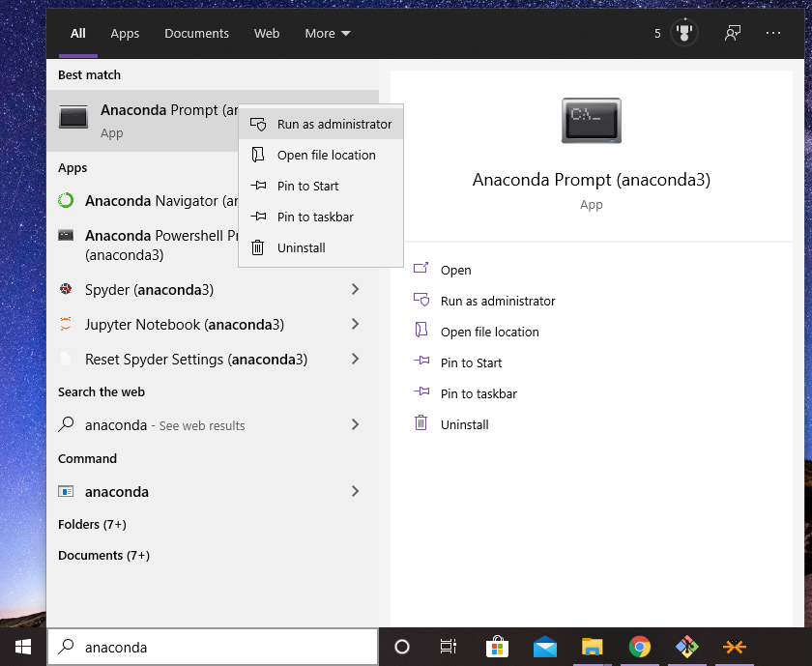
Task: Choose Open file location in context menu
Action: [321, 155]
